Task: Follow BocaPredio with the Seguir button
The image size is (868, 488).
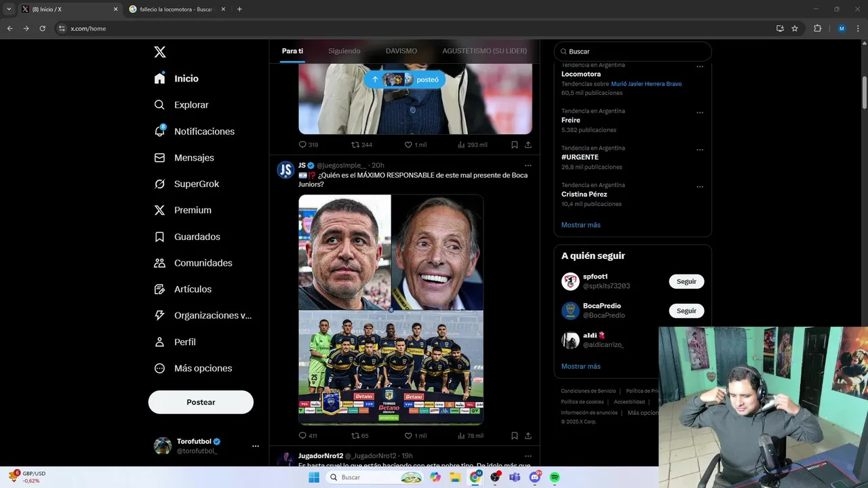Action: [686, 310]
